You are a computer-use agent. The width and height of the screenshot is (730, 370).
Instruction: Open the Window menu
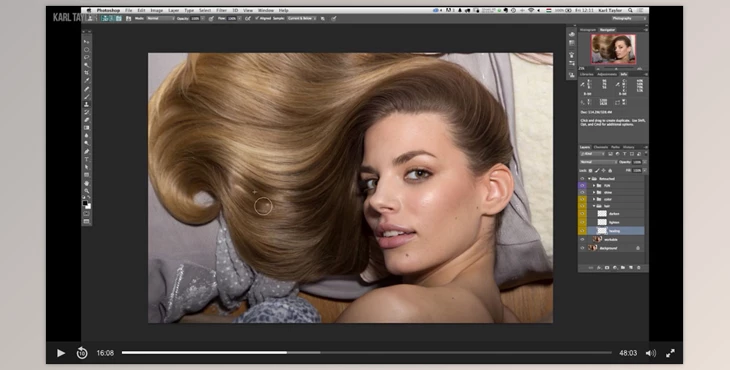[x=266, y=10]
